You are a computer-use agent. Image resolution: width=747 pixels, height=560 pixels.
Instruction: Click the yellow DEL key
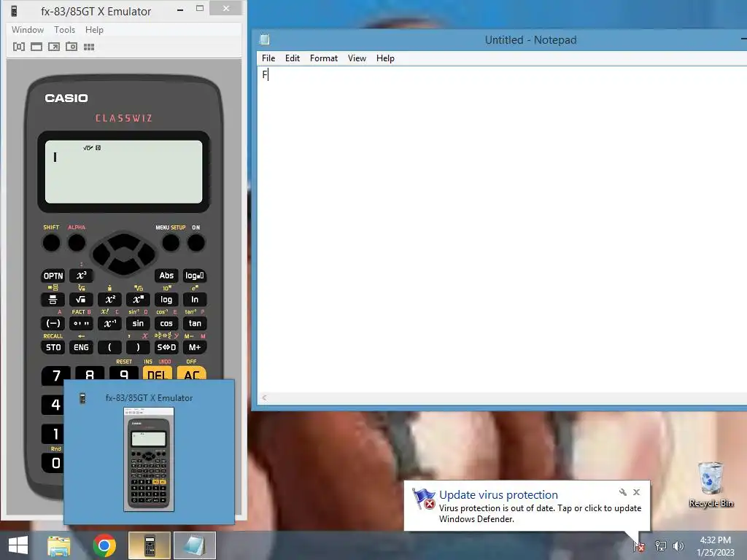[158, 373]
